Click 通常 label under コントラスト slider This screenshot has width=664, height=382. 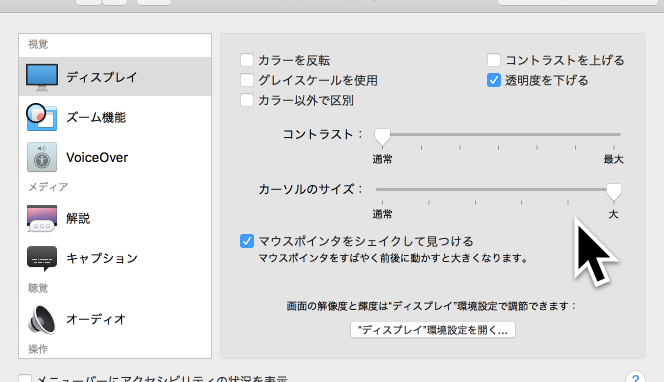pyautogui.click(x=382, y=159)
